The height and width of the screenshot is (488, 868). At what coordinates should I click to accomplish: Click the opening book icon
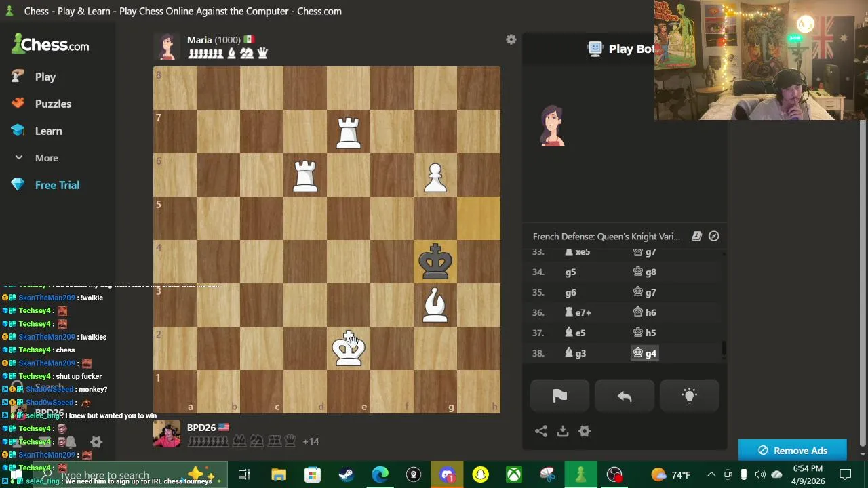click(696, 236)
